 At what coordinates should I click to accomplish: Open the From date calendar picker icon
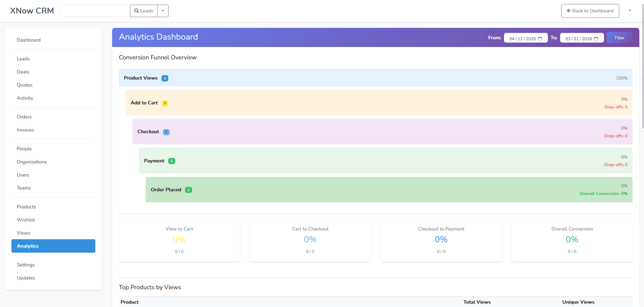coord(540,39)
